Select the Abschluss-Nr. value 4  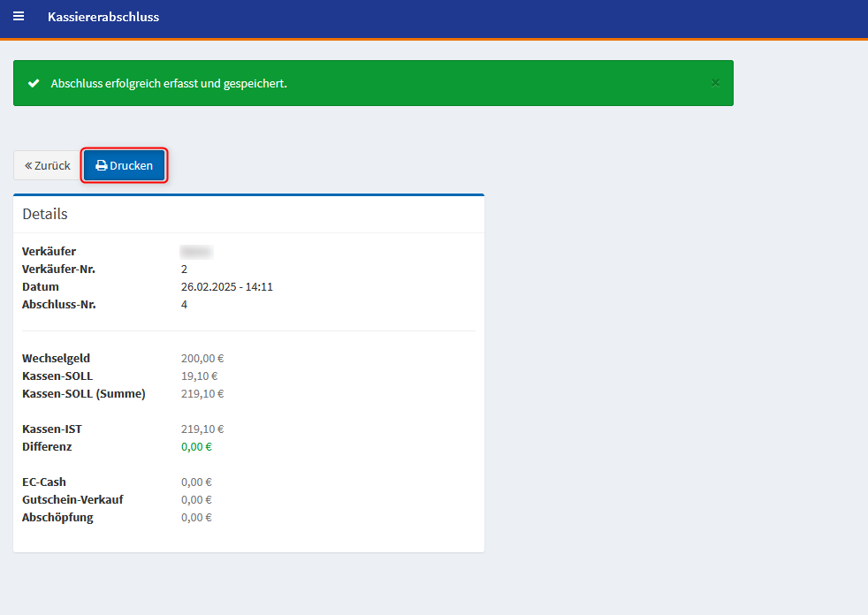point(184,304)
